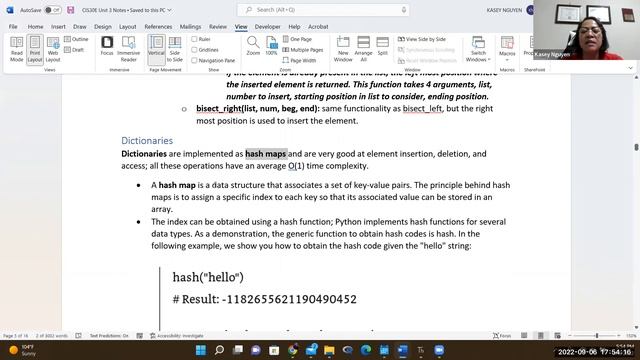
Task: Open File Explorer from taskbar
Action: coord(329,350)
